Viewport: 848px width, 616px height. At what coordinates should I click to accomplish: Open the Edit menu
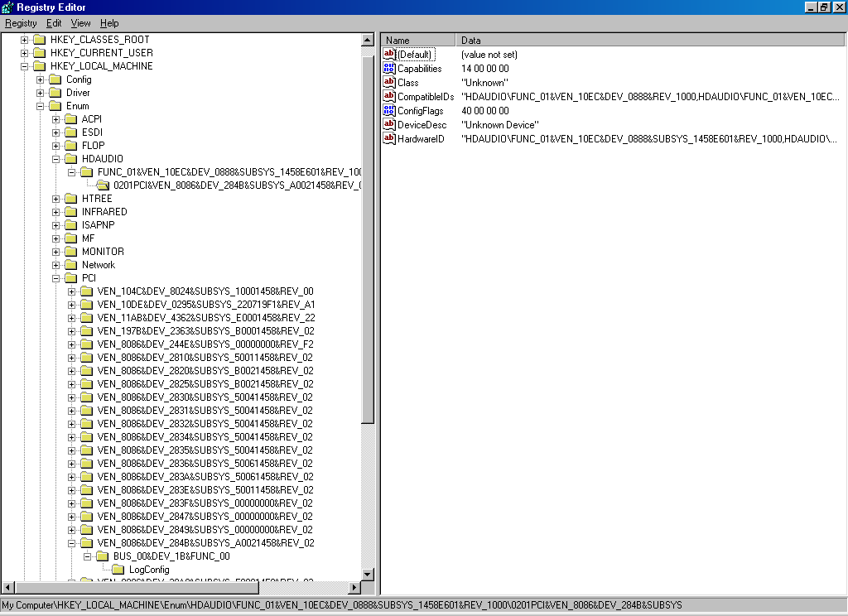tap(54, 23)
